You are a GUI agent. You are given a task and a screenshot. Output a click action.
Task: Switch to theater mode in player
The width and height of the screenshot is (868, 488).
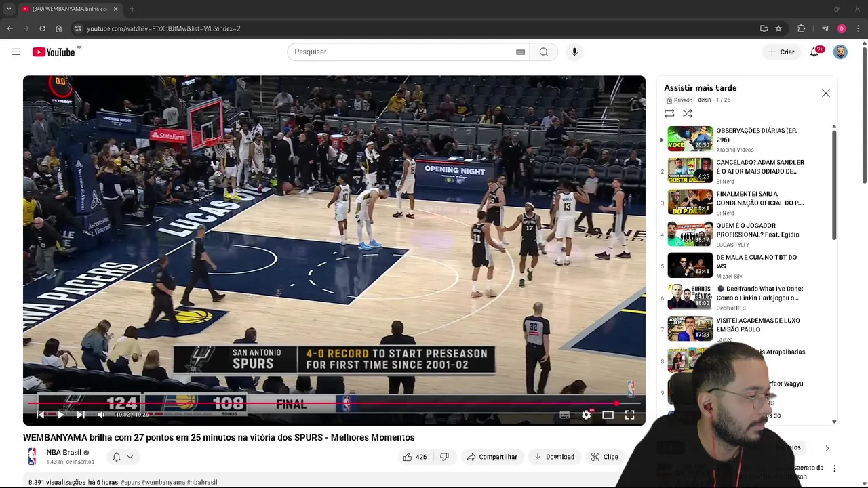point(608,415)
